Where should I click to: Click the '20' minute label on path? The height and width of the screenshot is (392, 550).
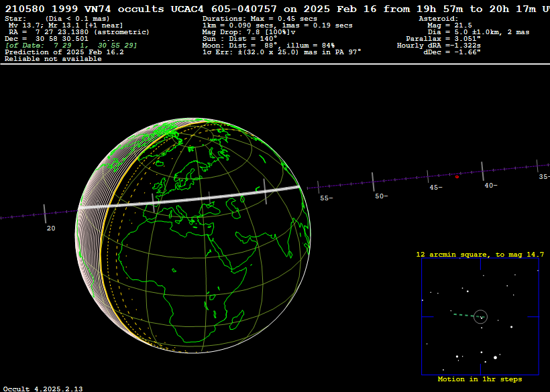51,228
